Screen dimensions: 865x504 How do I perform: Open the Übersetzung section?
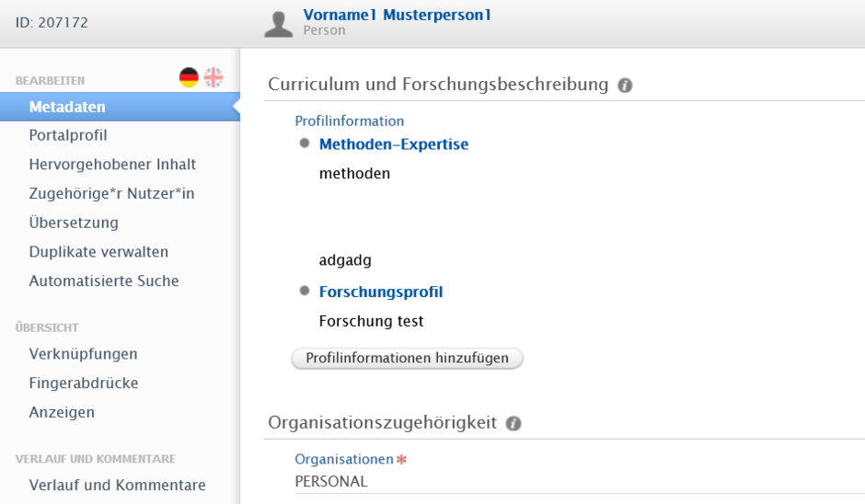pyautogui.click(x=74, y=223)
